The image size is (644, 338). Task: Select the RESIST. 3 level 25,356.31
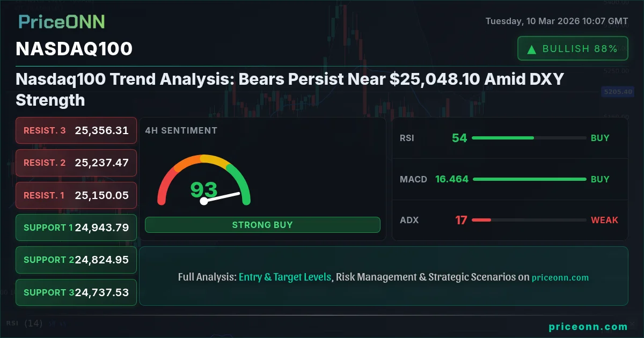pos(76,130)
